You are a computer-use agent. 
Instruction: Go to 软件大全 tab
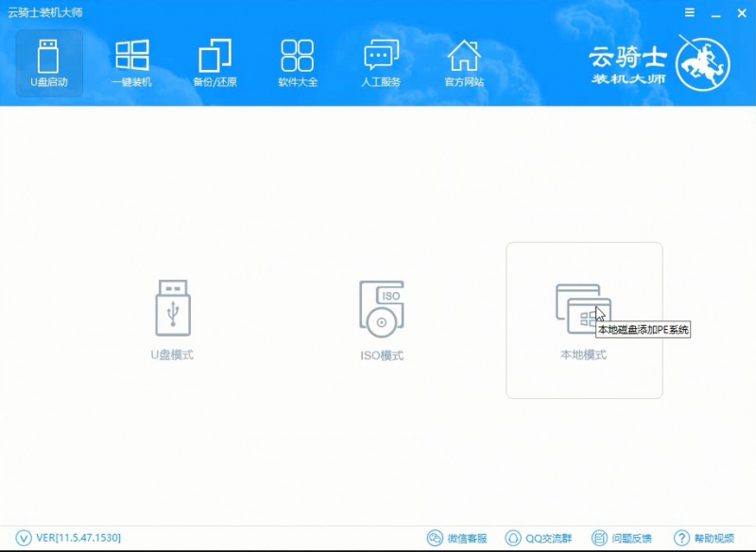[298, 63]
